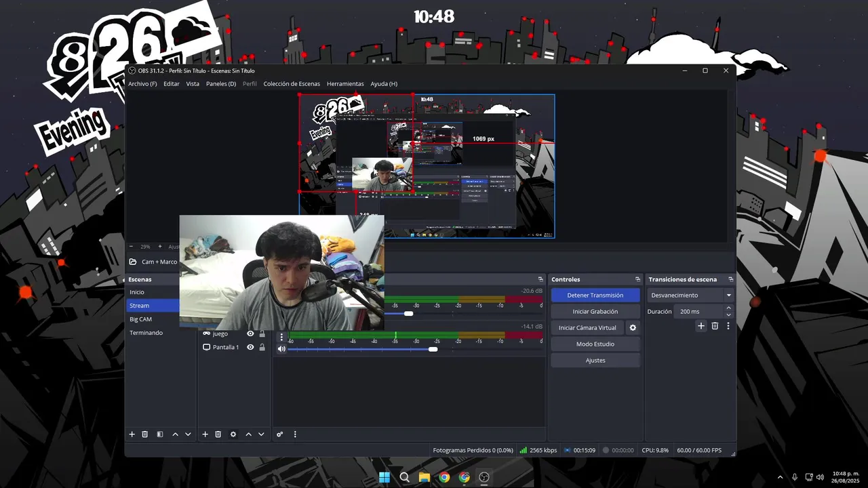Undock the Controles panel

637,279
